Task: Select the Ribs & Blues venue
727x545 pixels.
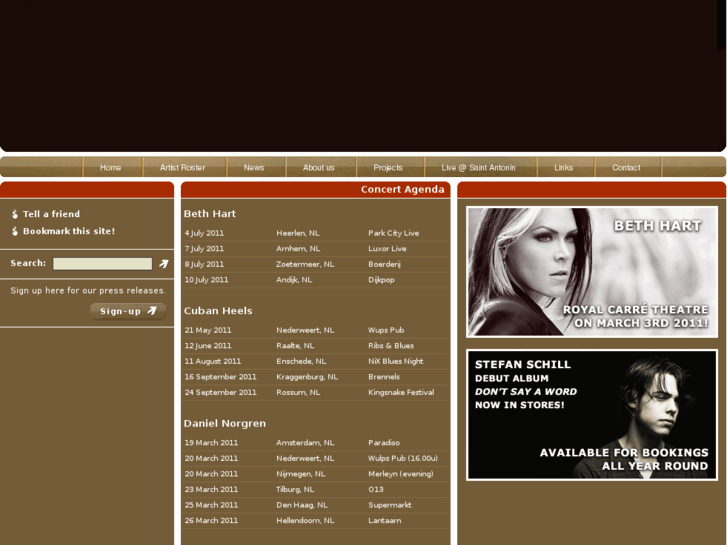Action: [391, 346]
